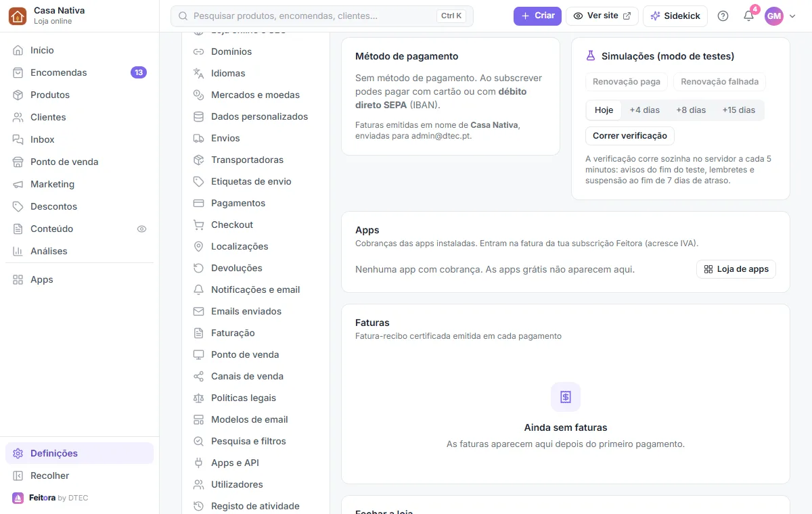
Task: Click the invoice icon above Ainda sem faturas
Action: tap(566, 397)
